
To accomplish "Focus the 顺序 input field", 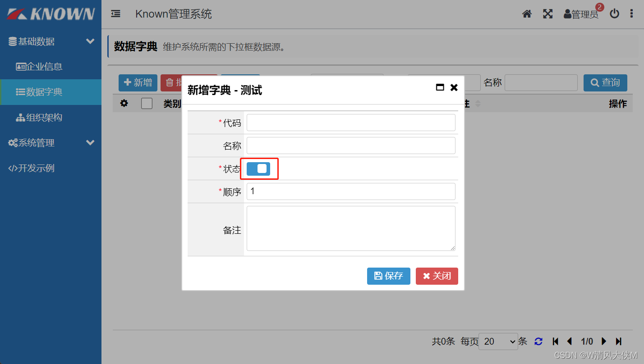I will (351, 191).
